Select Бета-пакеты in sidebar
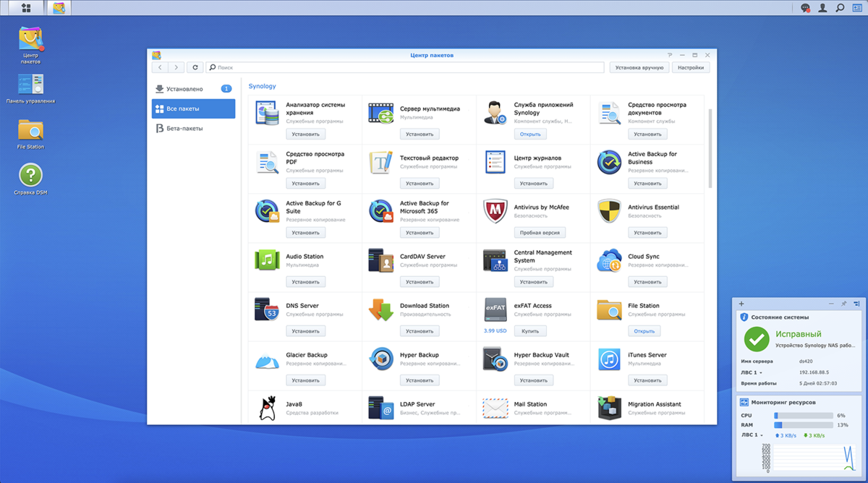868x483 pixels. point(193,128)
